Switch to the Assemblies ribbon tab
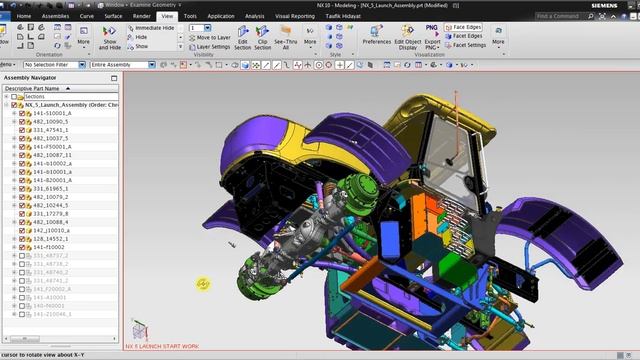640x360 pixels. click(x=55, y=16)
